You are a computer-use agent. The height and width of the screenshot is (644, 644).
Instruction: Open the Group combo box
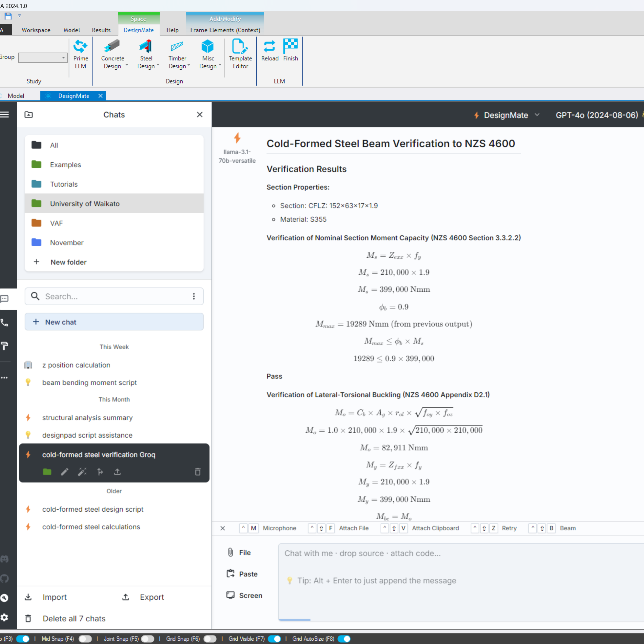[43, 58]
